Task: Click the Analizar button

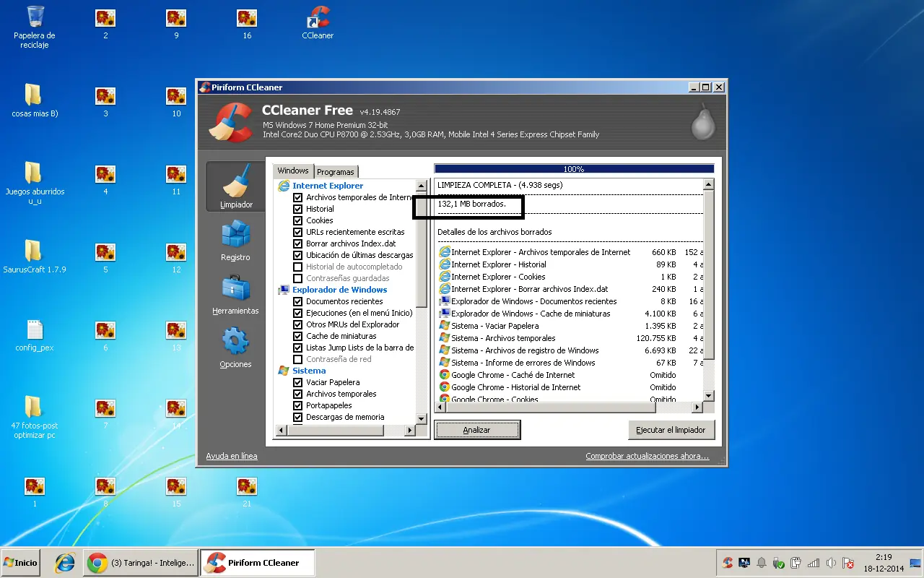Action: [x=476, y=430]
